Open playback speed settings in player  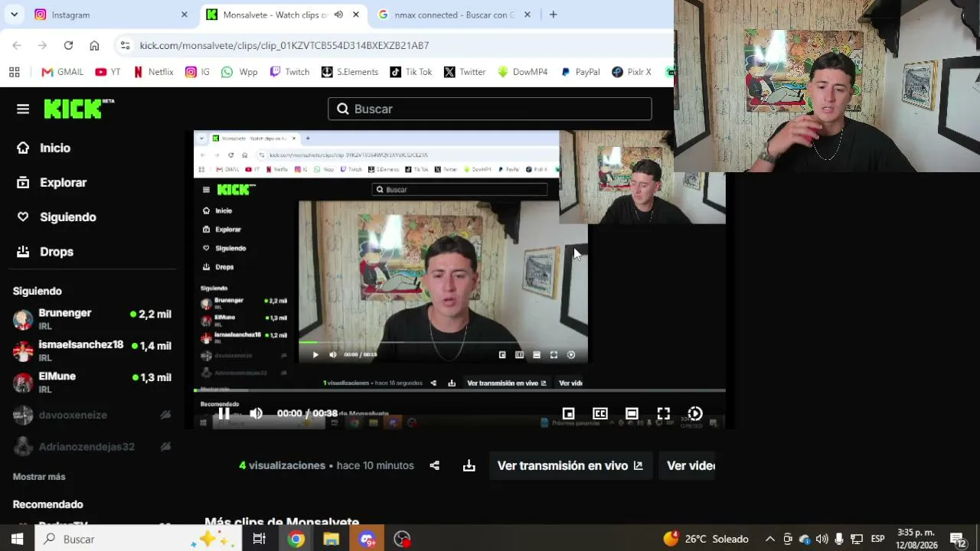pyautogui.click(x=695, y=414)
